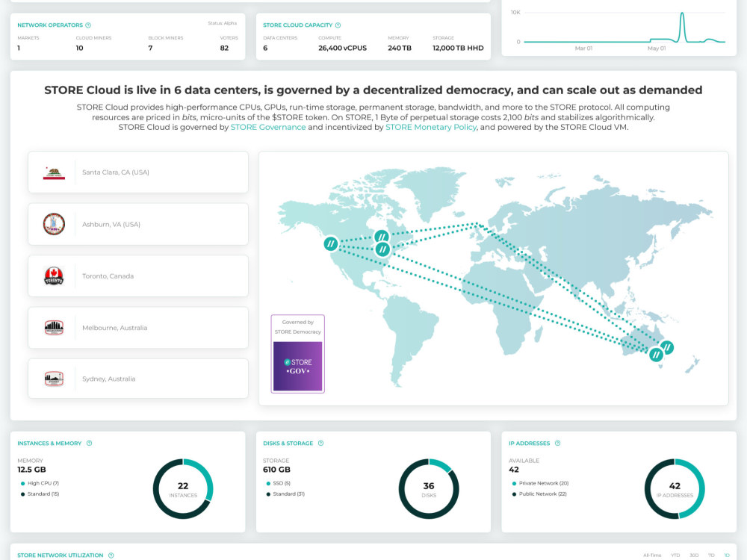Click the Status: Alpha label
This screenshot has width=747, height=560.
[x=222, y=23]
